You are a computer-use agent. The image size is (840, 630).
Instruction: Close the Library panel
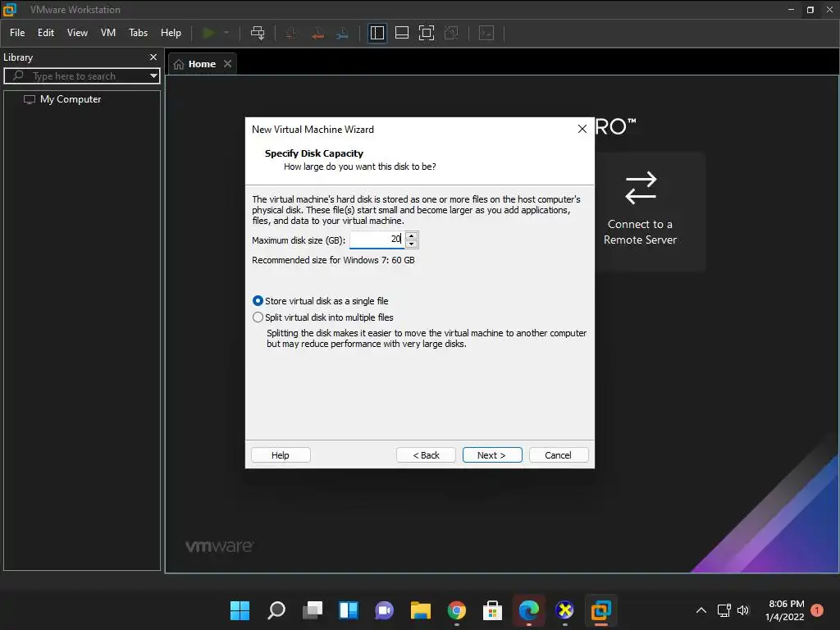point(153,57)
